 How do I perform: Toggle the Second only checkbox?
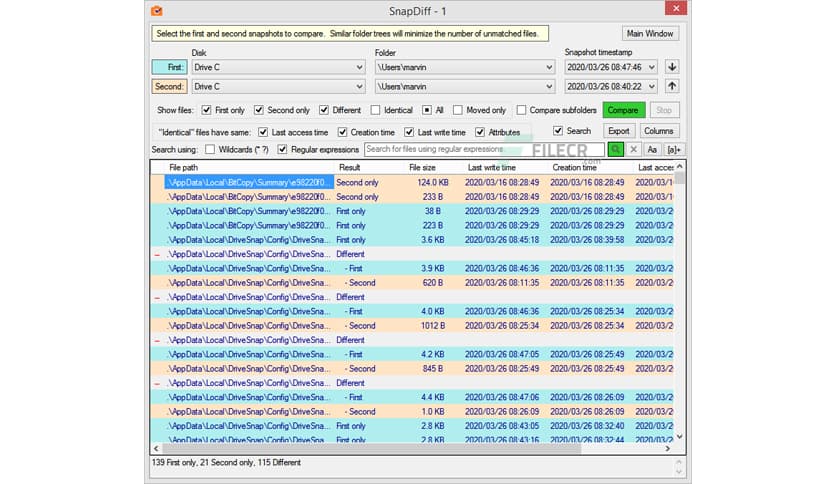pyautogui.click(x=259, y=110)
